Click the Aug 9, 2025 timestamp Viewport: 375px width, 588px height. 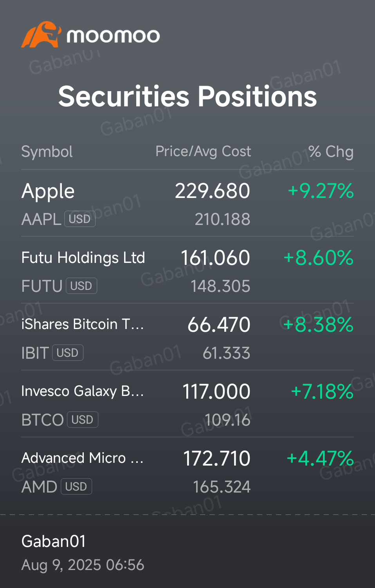coord(83,565)
